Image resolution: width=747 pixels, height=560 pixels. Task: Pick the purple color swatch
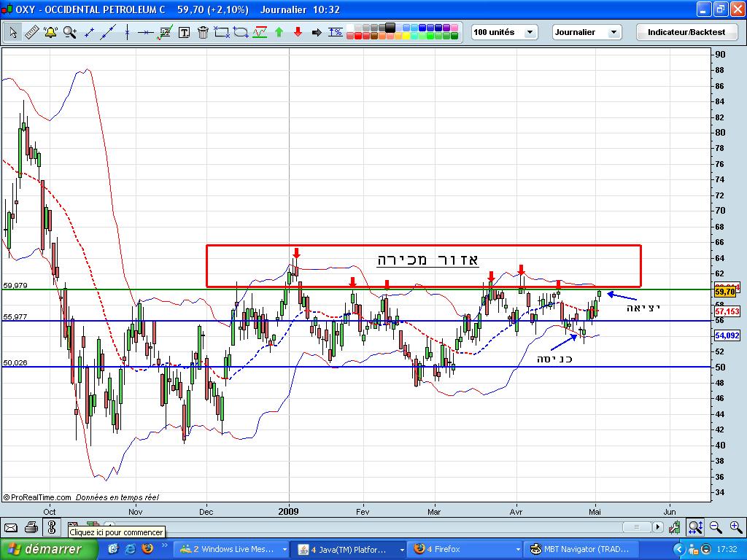[x=446, y=28]
